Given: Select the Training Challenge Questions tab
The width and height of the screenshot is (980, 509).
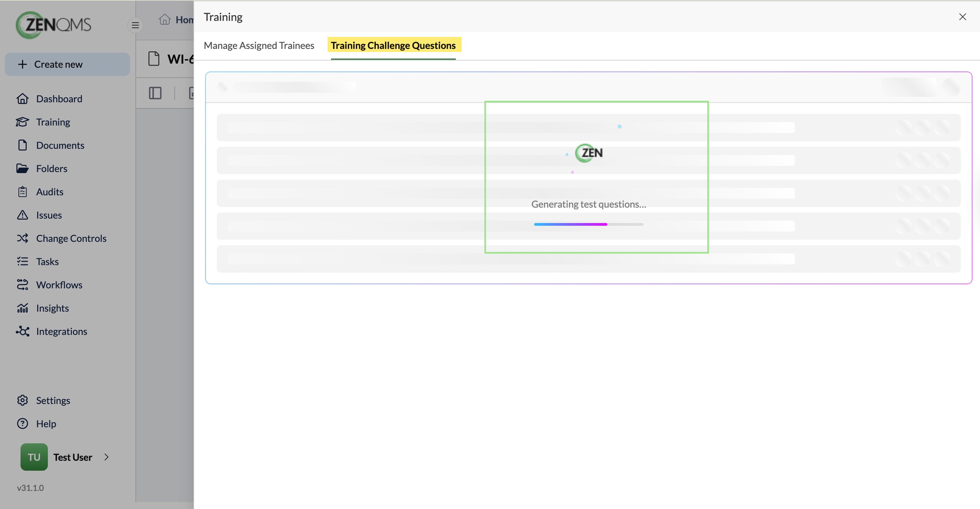Looking at the screenshot, I should click(393, 45).
